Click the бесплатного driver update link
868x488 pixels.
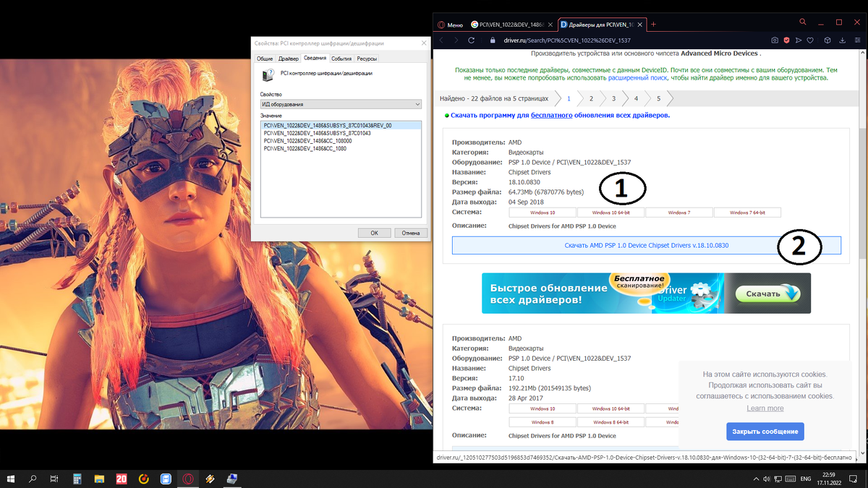coord(552,115)
